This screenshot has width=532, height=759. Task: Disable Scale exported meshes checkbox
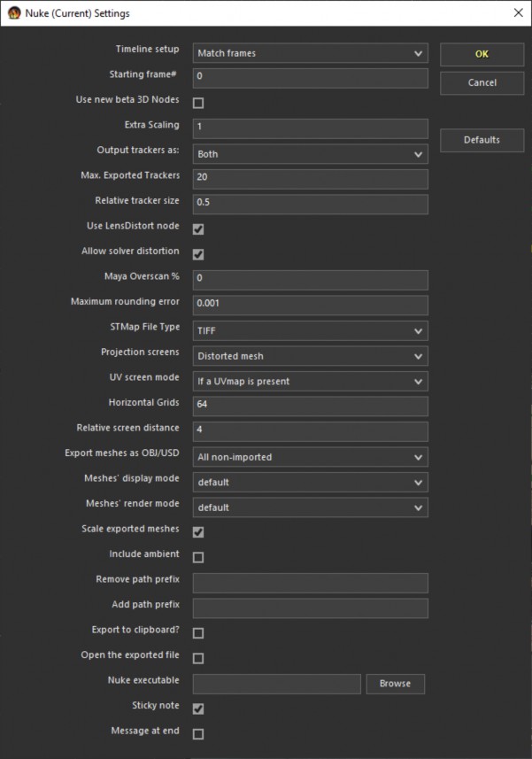[x=198, y=532]
